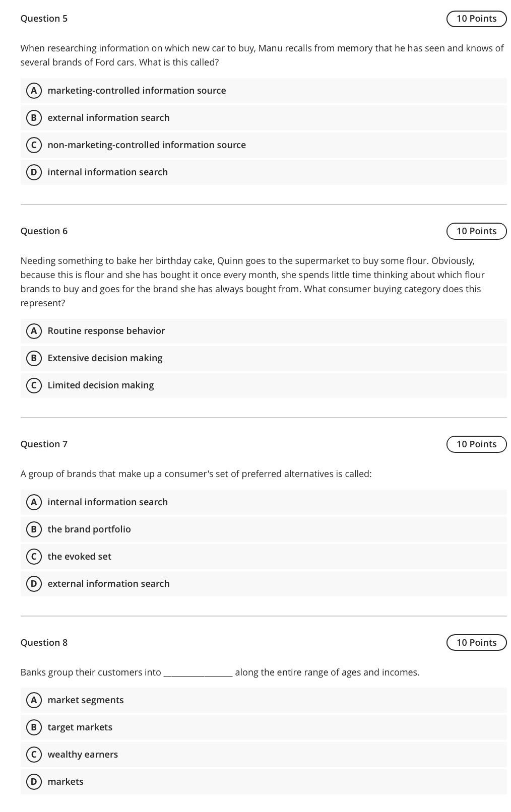Select markets option for Question 8
This screenshot has width=511, height=812.
click(66, 782)
